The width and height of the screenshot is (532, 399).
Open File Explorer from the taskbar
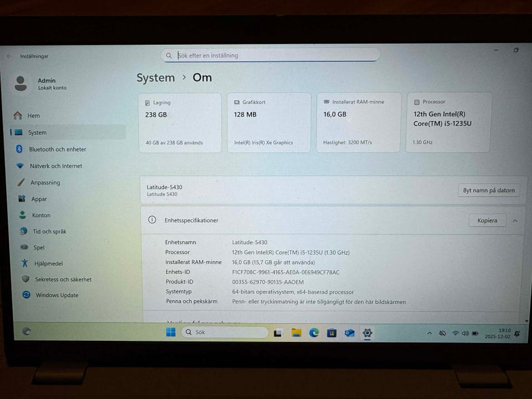tap(296, 333)
